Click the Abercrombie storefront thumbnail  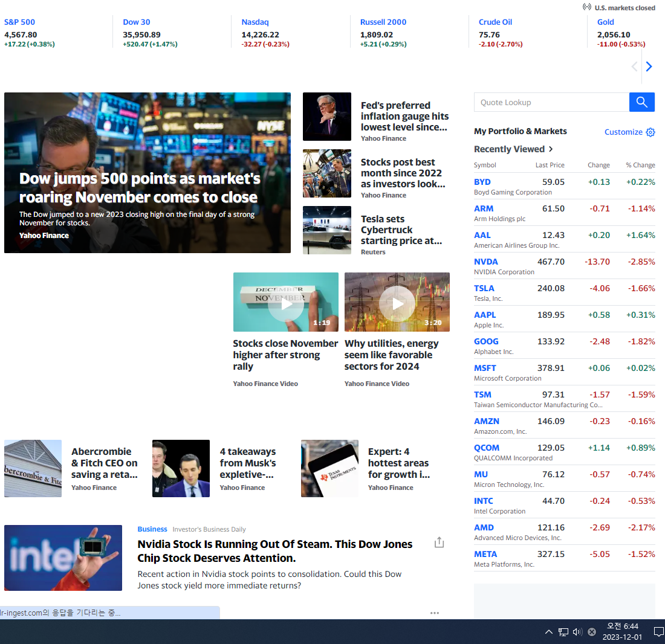click(x=33, y=468)
